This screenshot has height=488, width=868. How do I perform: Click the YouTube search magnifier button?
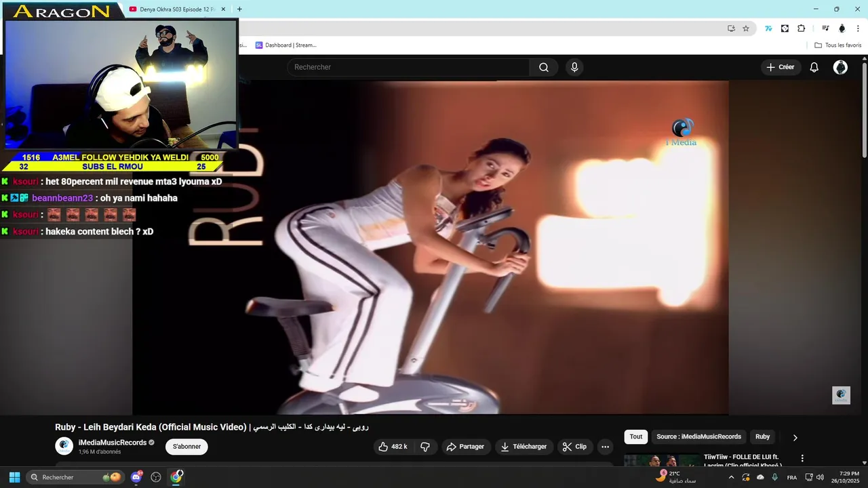pos(544,67)
